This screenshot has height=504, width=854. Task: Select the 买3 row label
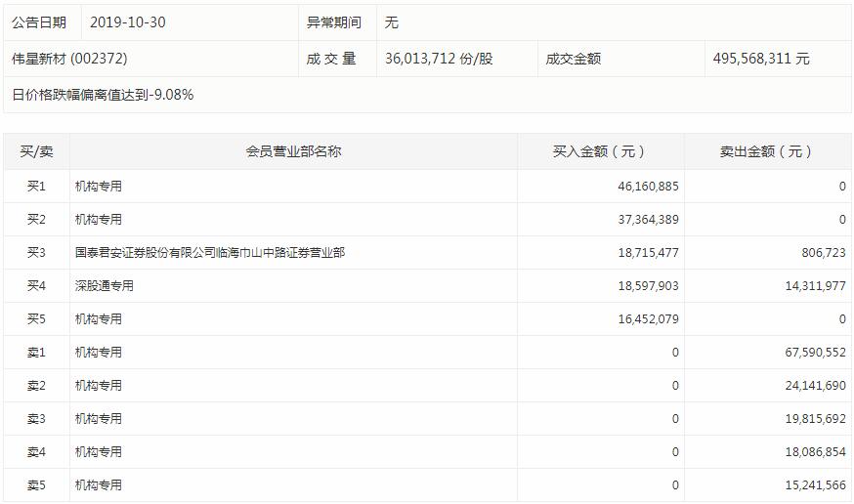coord(36,253)
